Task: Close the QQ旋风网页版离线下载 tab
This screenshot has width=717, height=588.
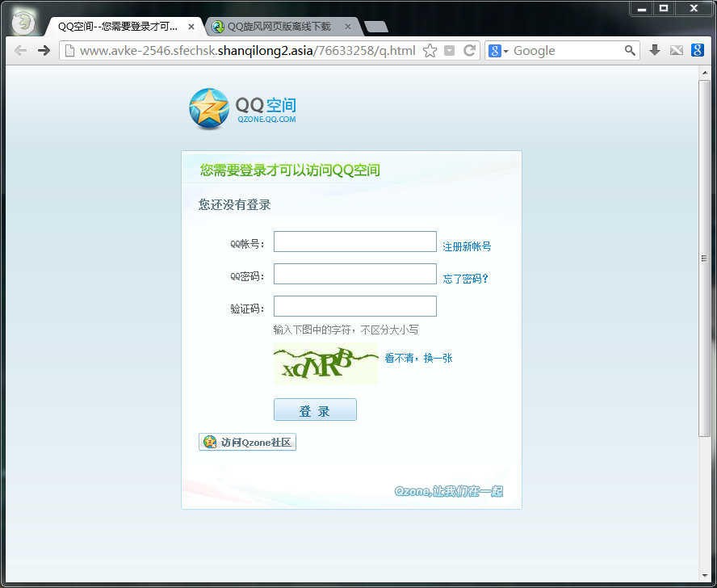Action: tap(347, 27)
